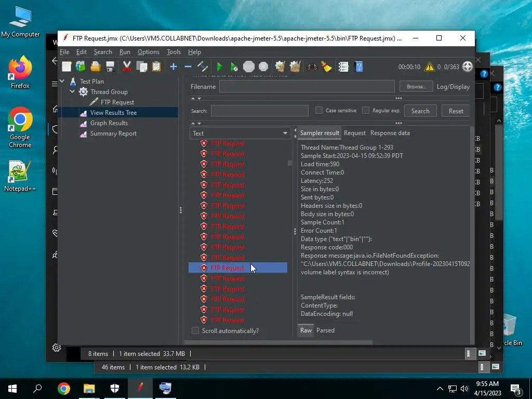532x399 pixels.
Task: Select FTP Request in test plan tree
Action: tap(117, 102)
